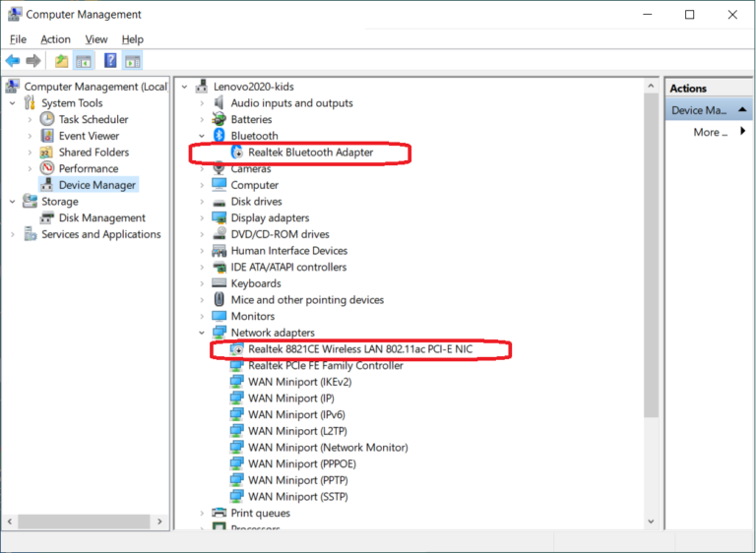The width and height of the screenshot is (756, 553).
Task: Click the Event Viewer icon
Action: pyautogui.click(x=48, y=136)
